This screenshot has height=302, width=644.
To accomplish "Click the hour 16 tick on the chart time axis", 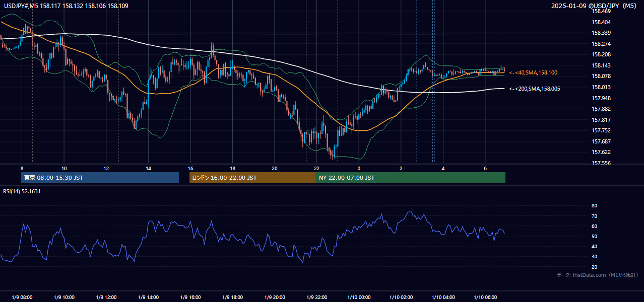I will click(190, 168).
